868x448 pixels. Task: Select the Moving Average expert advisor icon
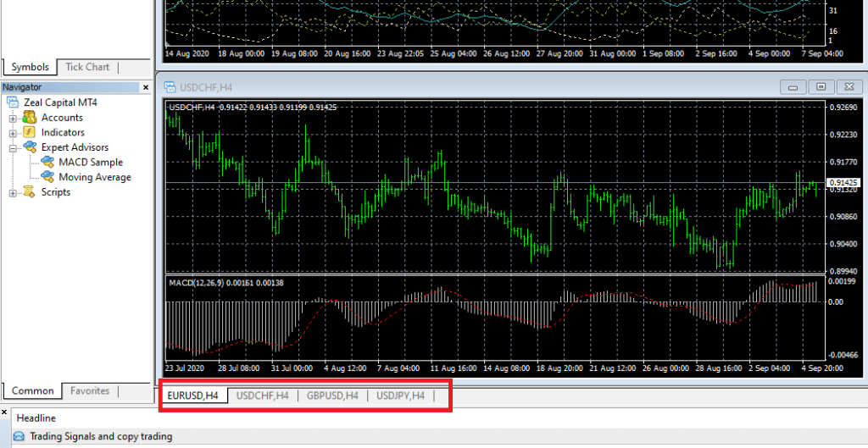click(46, 178)
